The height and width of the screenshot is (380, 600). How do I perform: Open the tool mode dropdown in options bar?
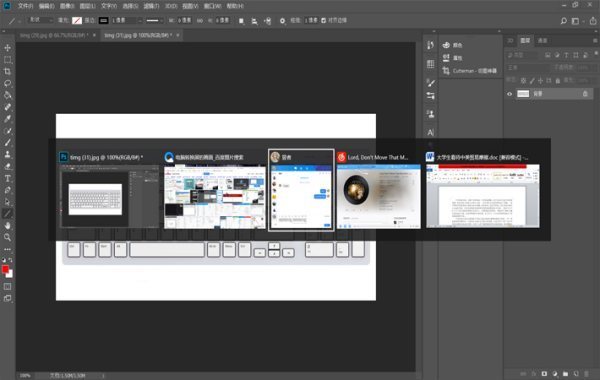[41, 20]
